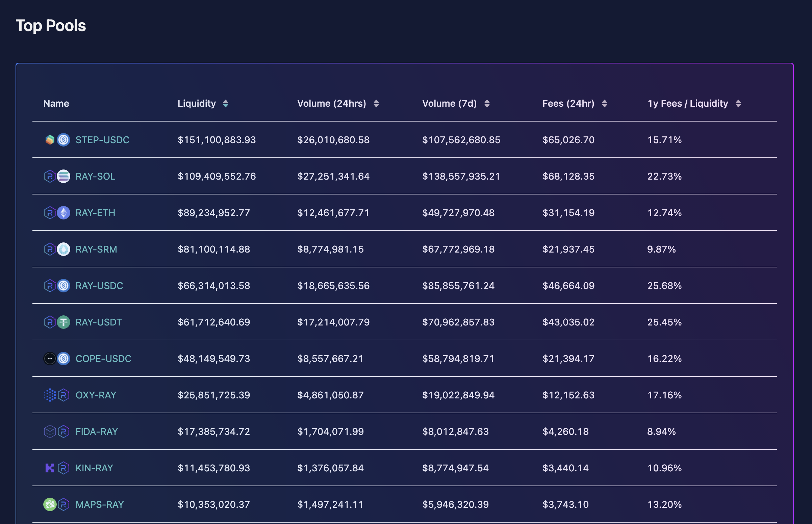Viewport: 812px width, 524px height.
Task: Sort by Volume (7d) arrow icon
Action: click(487, 103)
